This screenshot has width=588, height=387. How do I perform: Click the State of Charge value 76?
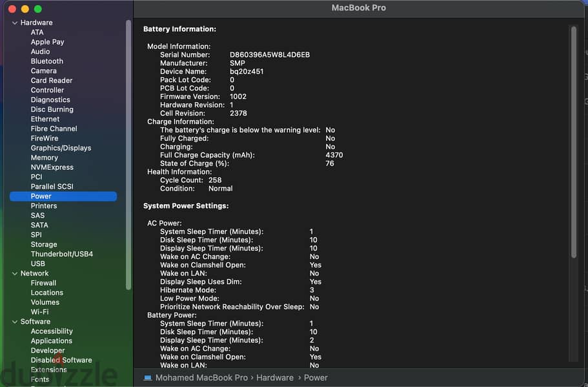(x=330, y=163)
